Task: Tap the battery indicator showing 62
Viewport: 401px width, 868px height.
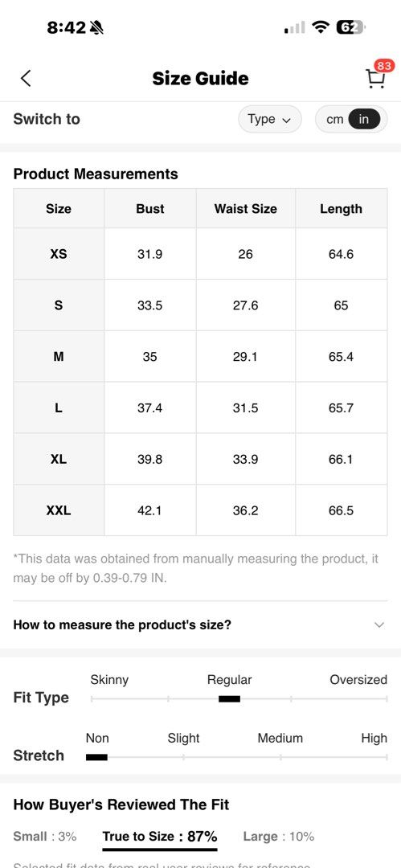Action: pyautogui.click(x=350, y=27)
